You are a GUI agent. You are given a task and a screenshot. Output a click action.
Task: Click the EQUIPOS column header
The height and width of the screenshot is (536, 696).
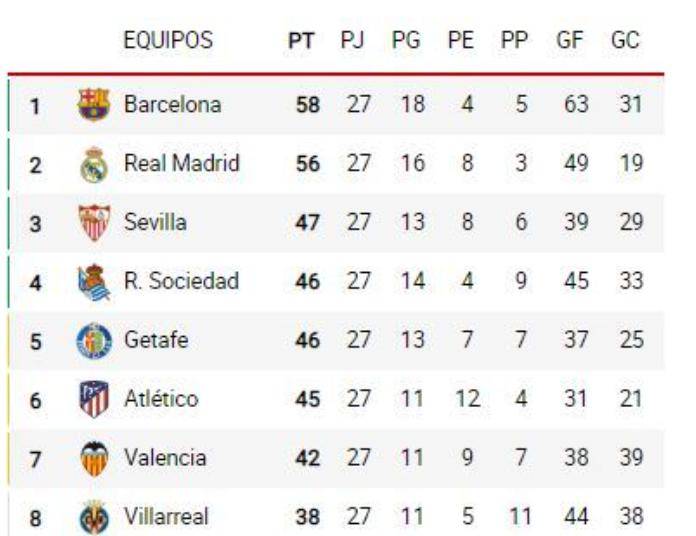click(168, 41)
